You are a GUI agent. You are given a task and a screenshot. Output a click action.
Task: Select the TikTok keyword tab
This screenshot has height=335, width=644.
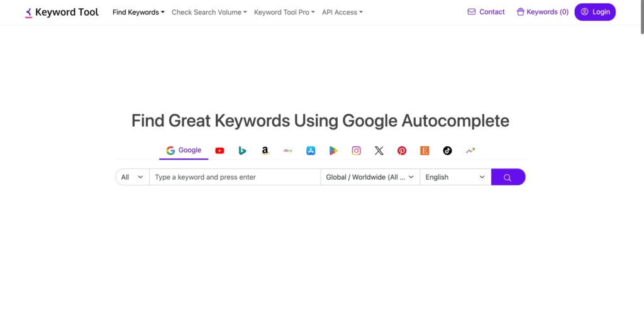[447, 151]
